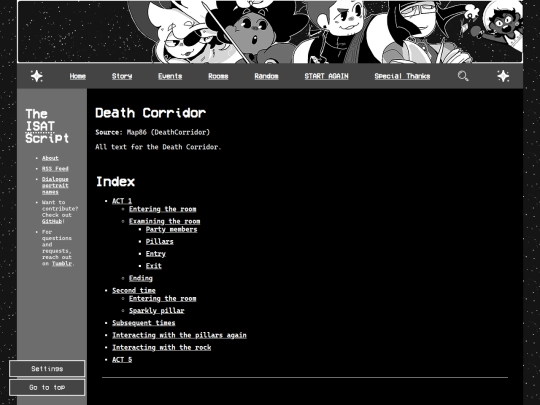540x405 pixels.
Task: Jump to Examining the room
Action: tap(165, 221)
